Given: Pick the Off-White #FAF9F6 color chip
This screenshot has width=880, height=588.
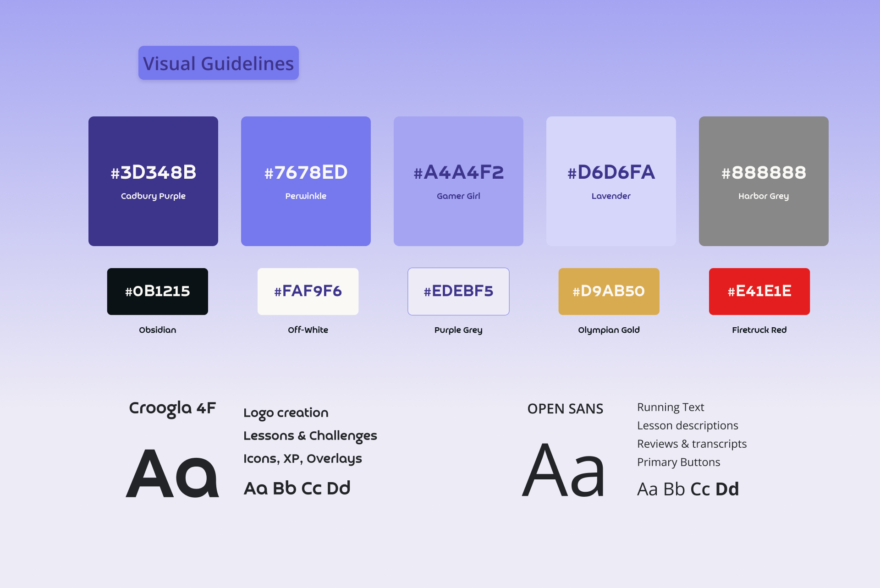Looking at the screenshot, I should 308,291.
